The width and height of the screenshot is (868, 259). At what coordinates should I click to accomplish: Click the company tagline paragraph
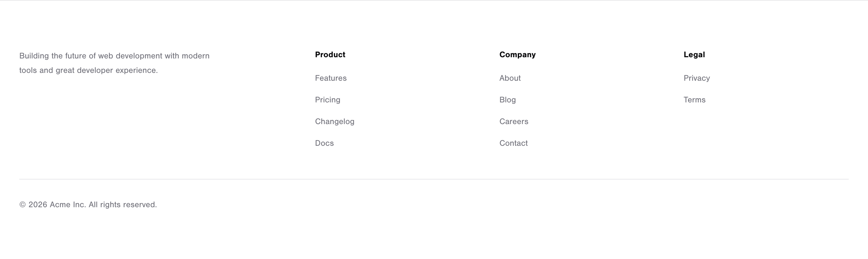pos(115,63)
